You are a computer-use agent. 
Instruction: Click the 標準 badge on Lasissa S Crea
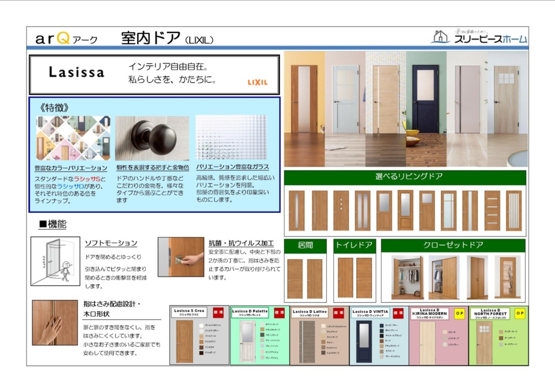(218, 312)
